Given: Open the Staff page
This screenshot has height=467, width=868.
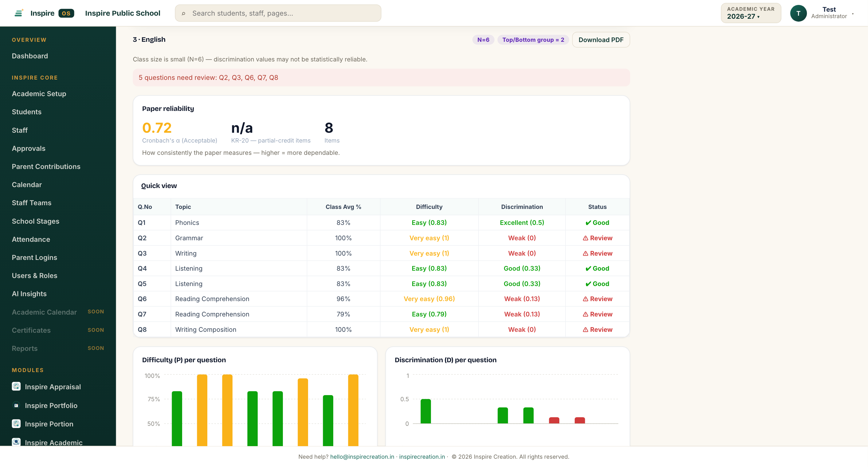Looking at the screenshot, I should 20,130.
